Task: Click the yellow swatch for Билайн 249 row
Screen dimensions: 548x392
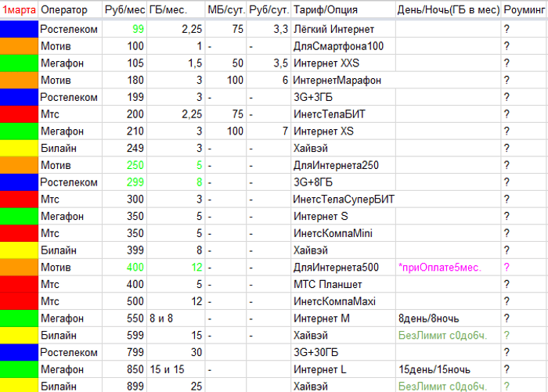Action: click(x=19, y=148)
